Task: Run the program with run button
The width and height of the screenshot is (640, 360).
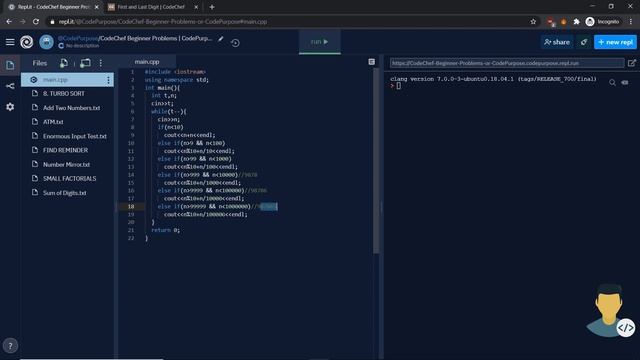Action: (x=320, y=42)
